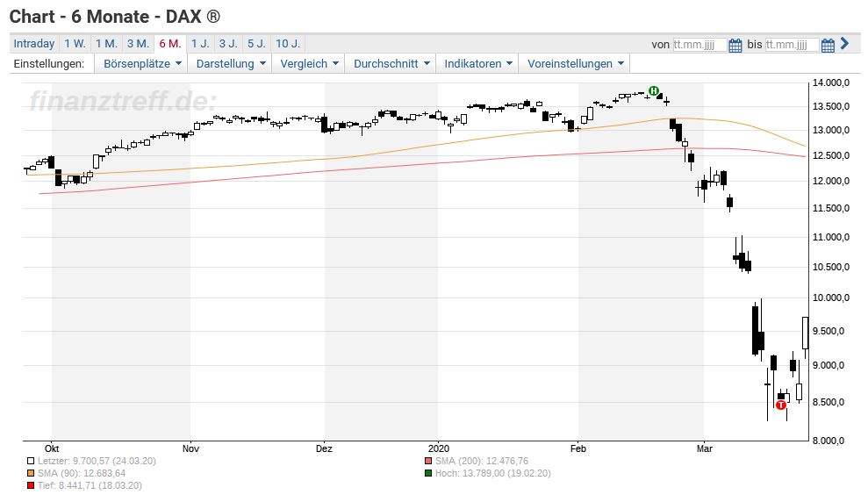Click 'Tief: 8.441,71 (18.03.20)' legend text
868x502 pixels.
point(90,485)
